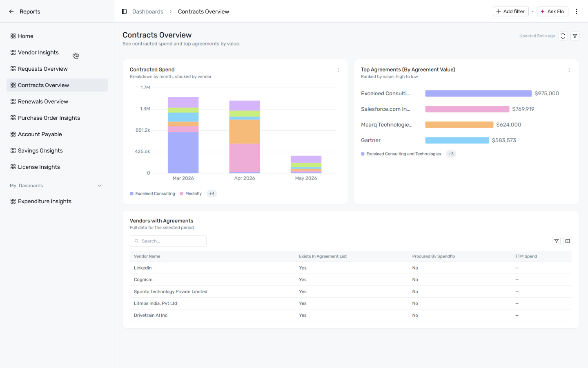Click the magnifier icon in the search box
This screenshot has width=588, height=368.
click(x=137, y=241)
